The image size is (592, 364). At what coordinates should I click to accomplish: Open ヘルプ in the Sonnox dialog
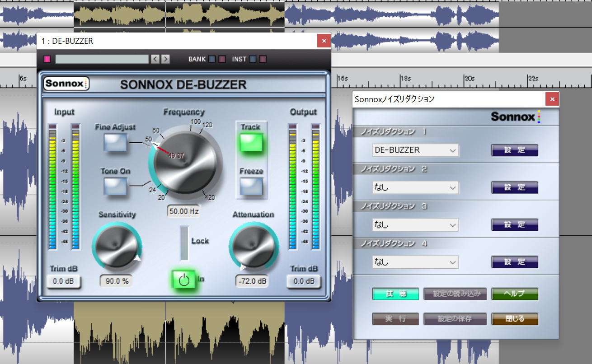(x=515, y=294)
